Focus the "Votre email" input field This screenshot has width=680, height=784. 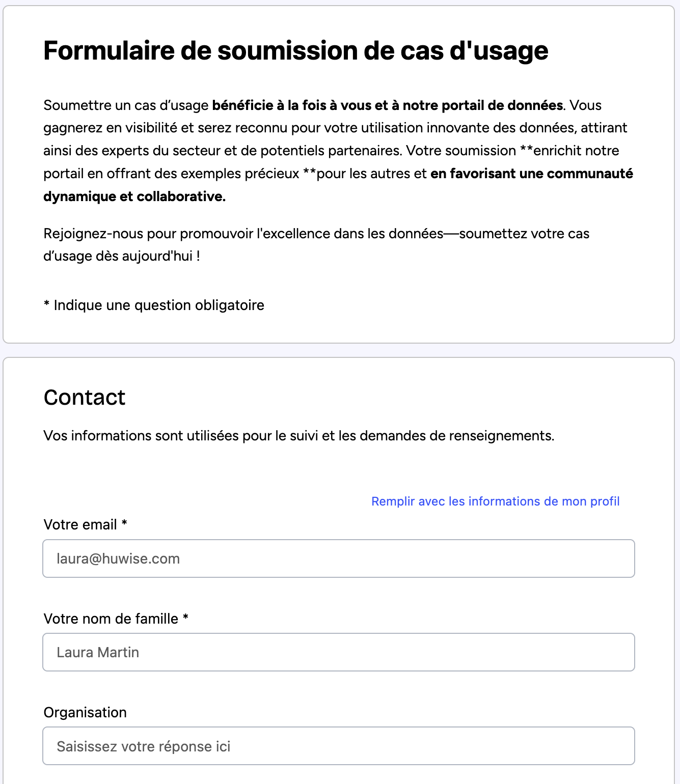coord(339,558)
